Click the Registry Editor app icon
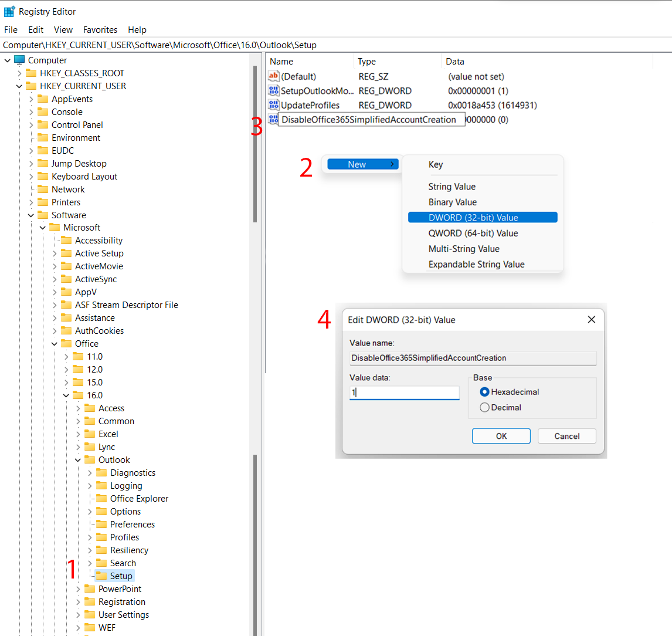Image resolution: width=672 pixels, height=636 pixels. click(9, 12)
